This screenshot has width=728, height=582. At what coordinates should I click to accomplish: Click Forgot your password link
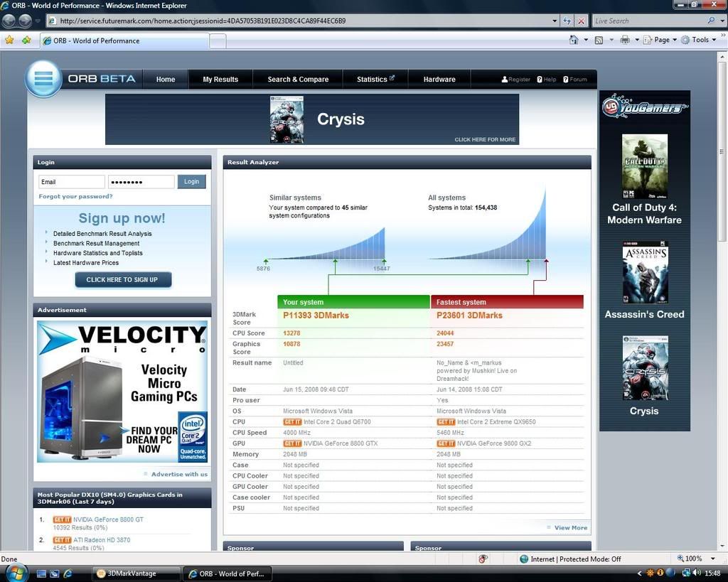(75, 196)
